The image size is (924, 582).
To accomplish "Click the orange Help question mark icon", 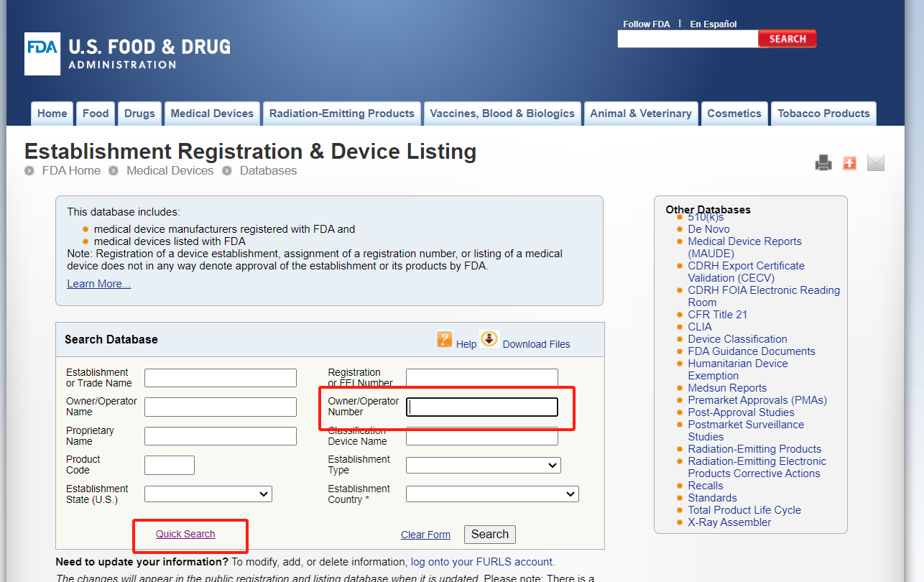I will (445, 339).
